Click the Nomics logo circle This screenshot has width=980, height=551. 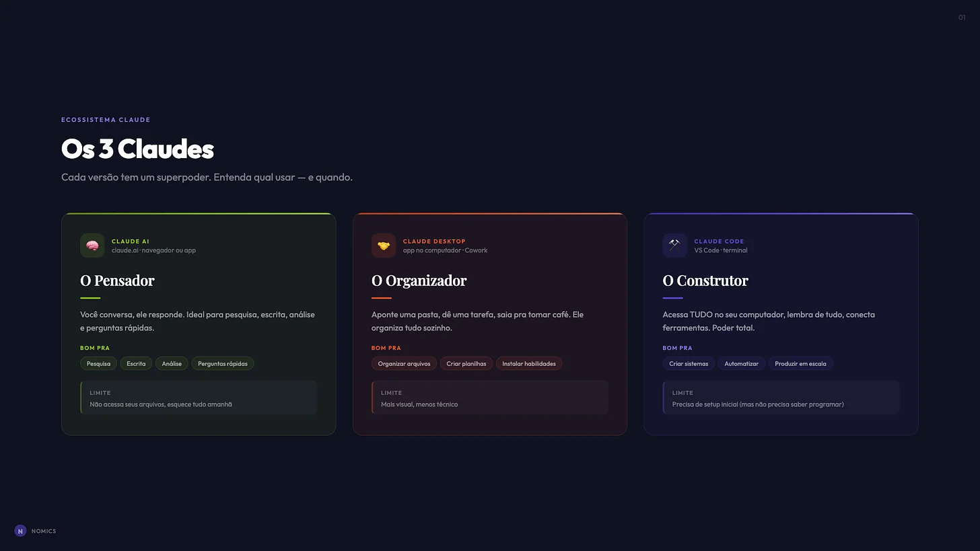[x=20, y=531]
